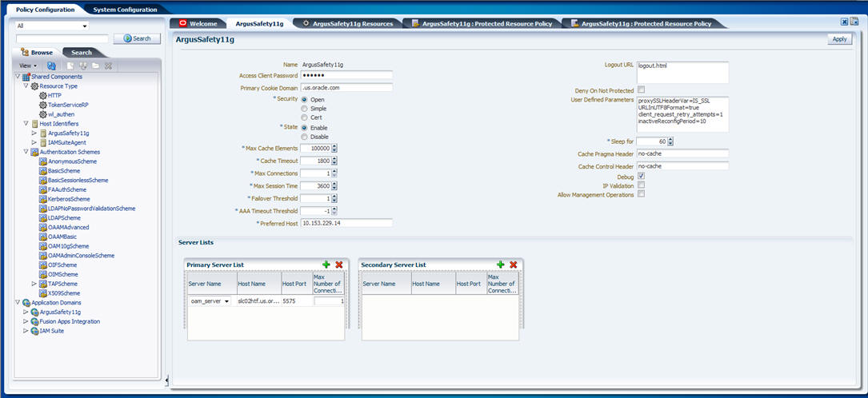Click the OAAMBasic scheme icon
Screen dimensions: 868x398
point(42,237)
